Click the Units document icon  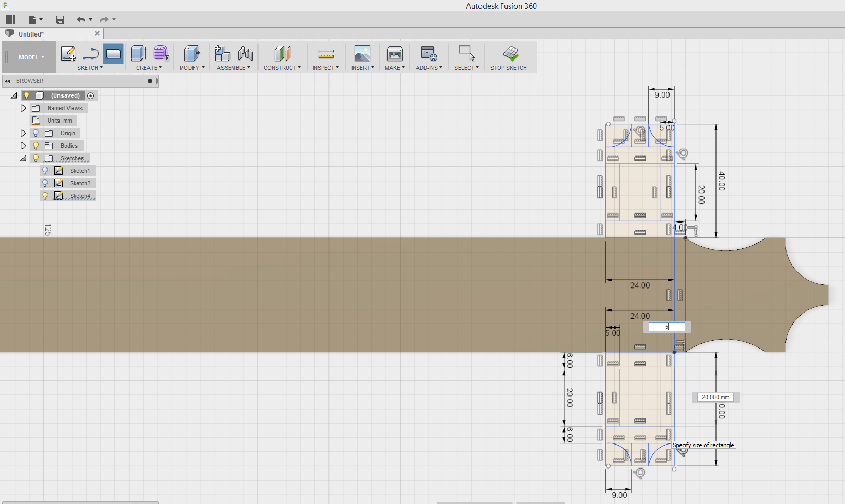point(36,121)
